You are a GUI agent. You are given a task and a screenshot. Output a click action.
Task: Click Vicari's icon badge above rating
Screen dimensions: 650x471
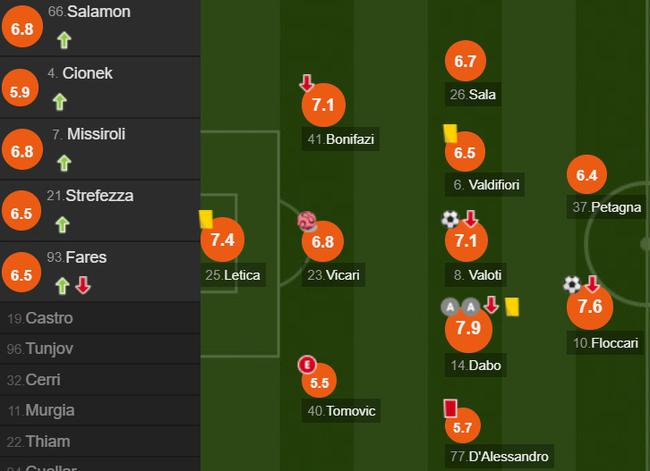point(307,221)
